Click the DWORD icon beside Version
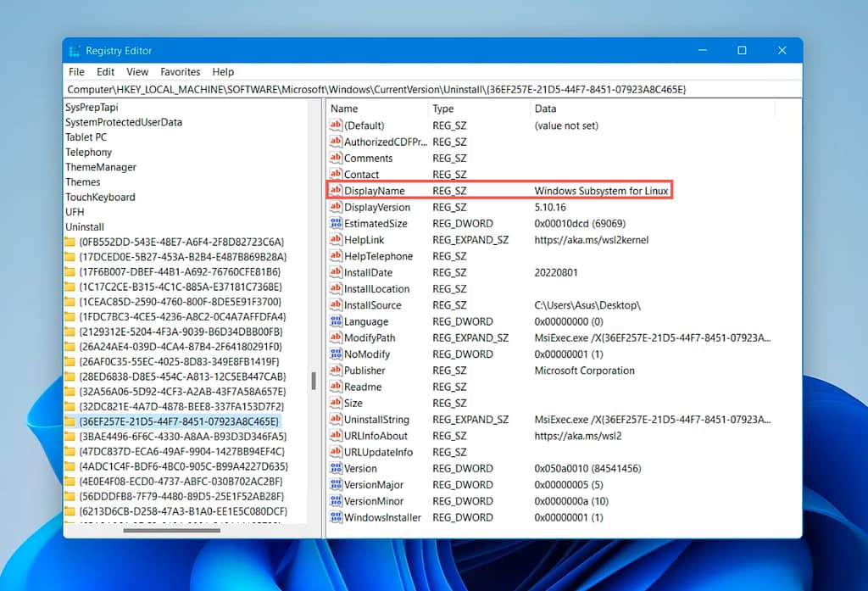Image resolution: width=868 pixels, height=591 pixels. 336,468
